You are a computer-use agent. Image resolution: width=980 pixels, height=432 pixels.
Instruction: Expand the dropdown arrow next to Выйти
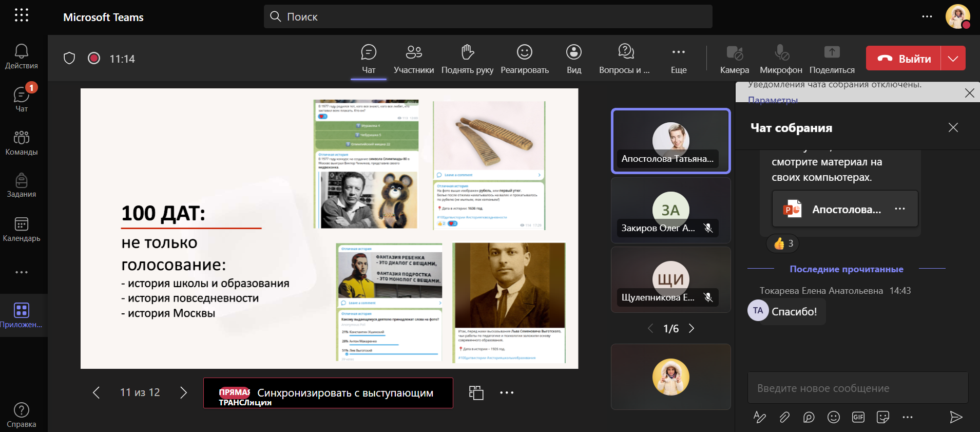point(953,59)
